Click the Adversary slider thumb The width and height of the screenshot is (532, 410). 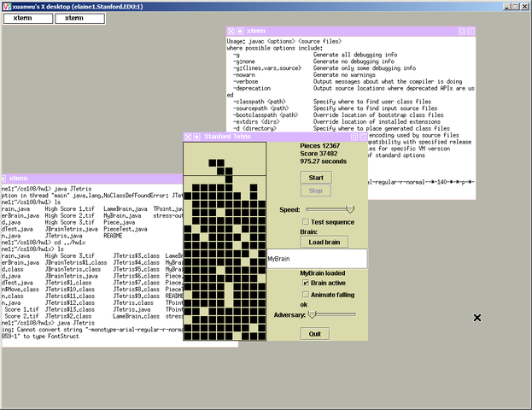pyautogui.click(x=313, y=314)
